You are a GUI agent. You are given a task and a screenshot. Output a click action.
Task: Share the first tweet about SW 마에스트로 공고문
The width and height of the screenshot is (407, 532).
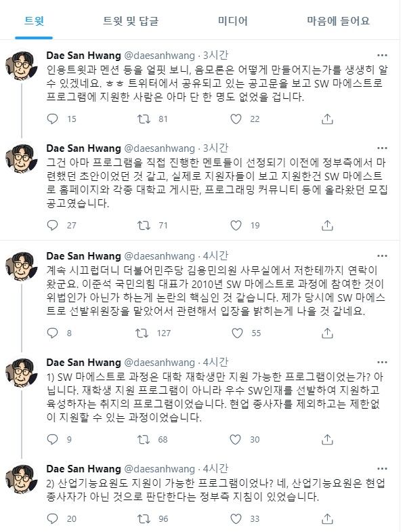coord(327,119)
